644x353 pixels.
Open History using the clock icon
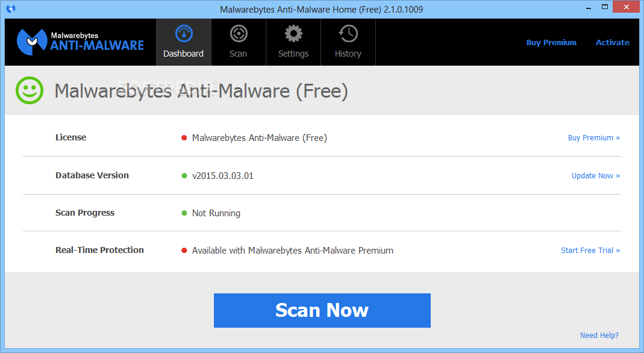click(348, 33)
